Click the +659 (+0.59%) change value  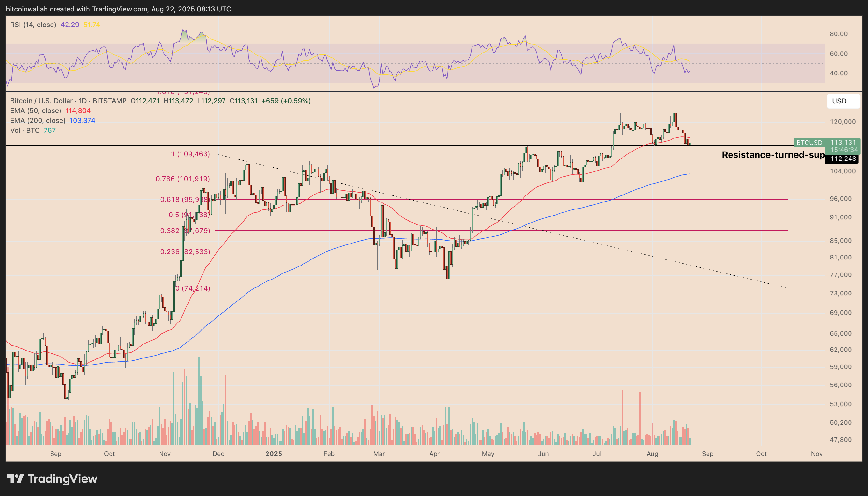click(286, 101)
